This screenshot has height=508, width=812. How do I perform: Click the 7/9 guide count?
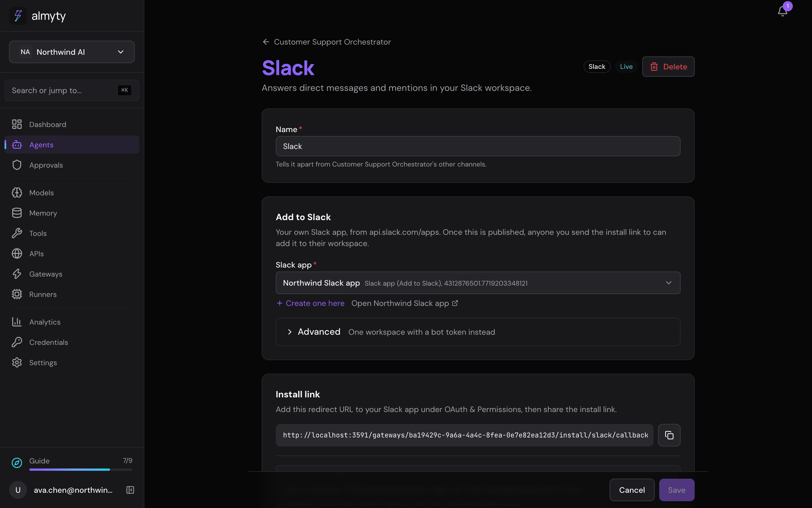tap(127, 460)
